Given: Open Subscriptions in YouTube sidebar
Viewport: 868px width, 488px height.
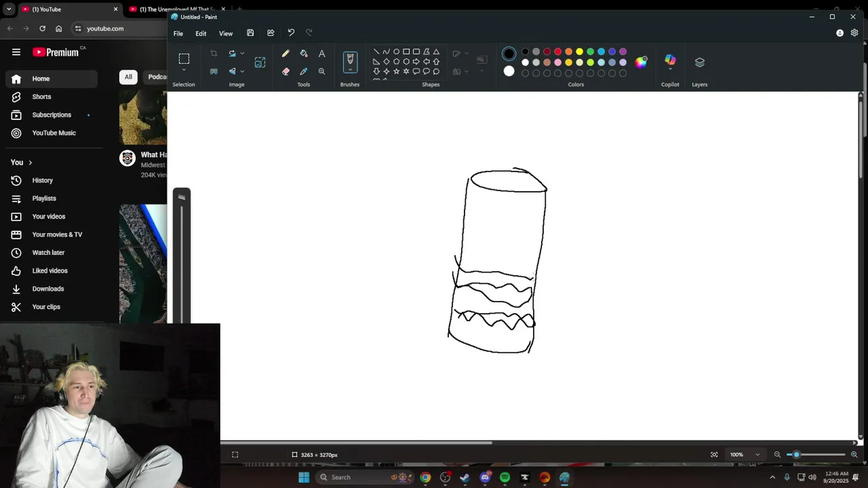Looking at the screenshot, I should point(52,115).
